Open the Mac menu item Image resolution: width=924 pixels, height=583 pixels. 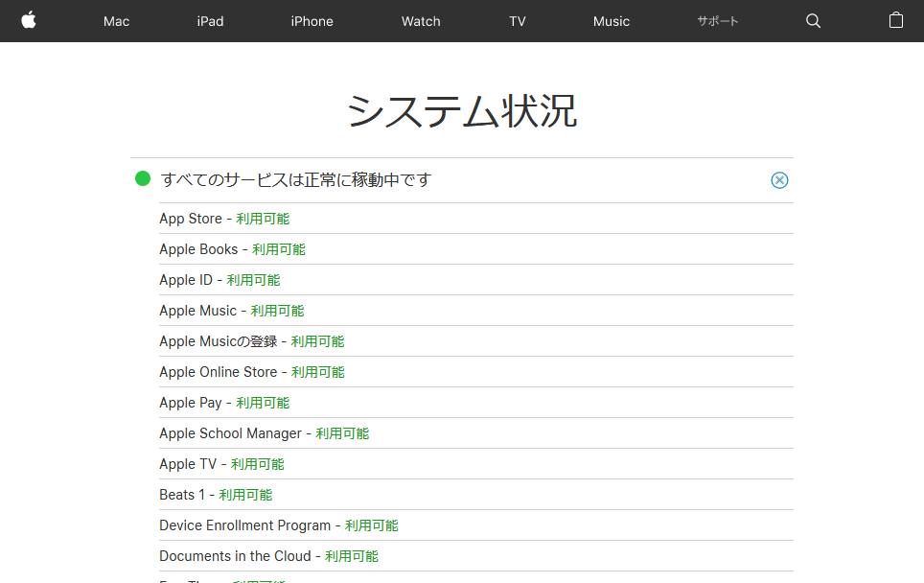click(116, 21)
